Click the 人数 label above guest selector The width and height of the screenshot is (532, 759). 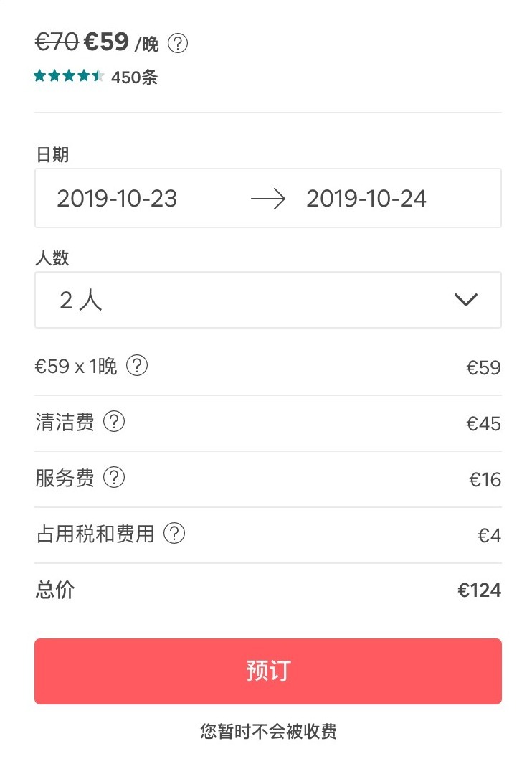tap(52, 258)
